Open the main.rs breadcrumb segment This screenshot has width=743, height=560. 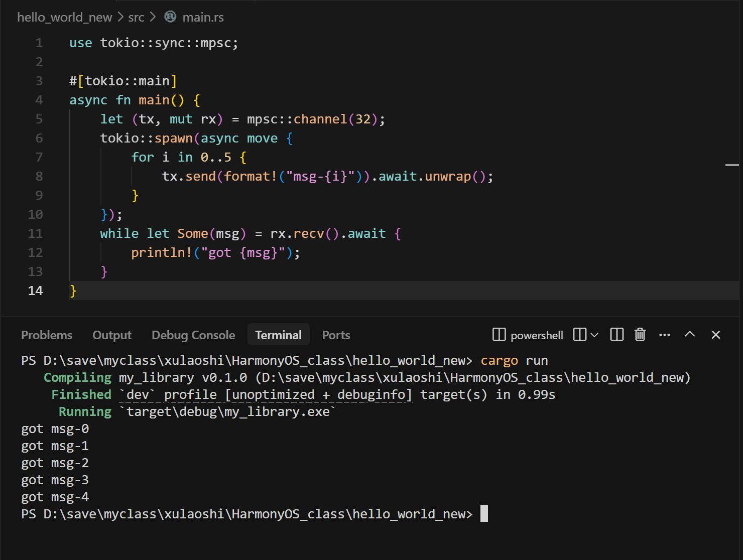203,17
